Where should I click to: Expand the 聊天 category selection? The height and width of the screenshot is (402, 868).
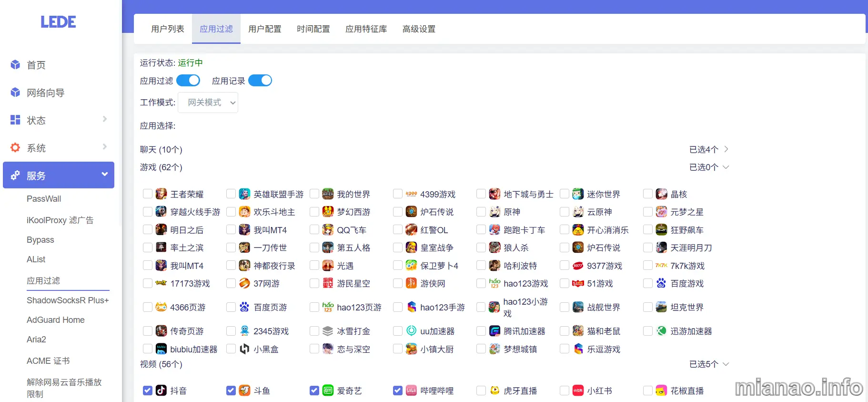tap(708, 149)
